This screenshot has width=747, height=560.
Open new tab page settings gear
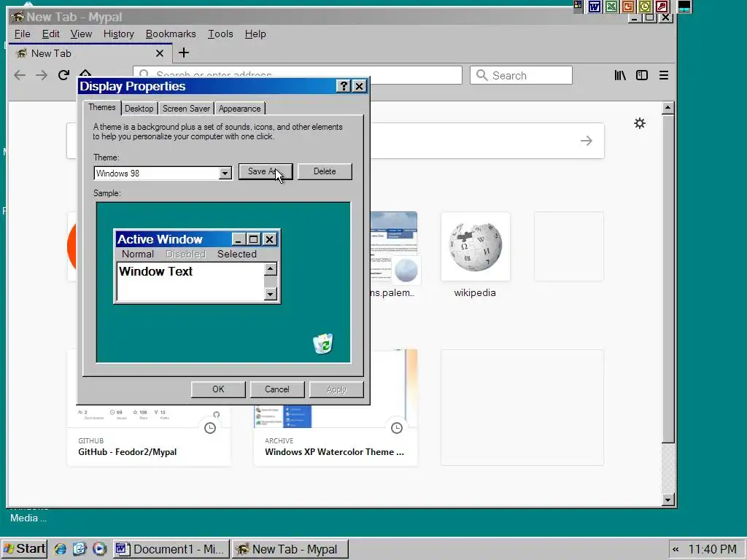click(x=640, y=123)
